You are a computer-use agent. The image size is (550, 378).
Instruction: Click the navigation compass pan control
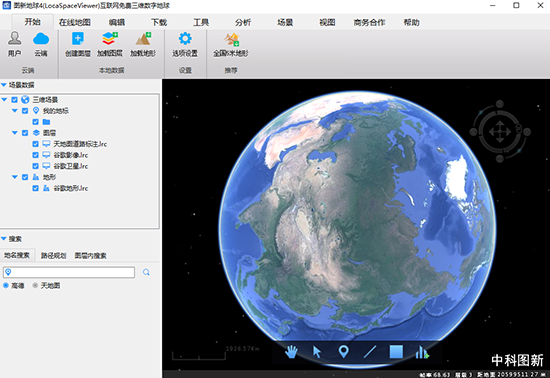pos(500,132)
